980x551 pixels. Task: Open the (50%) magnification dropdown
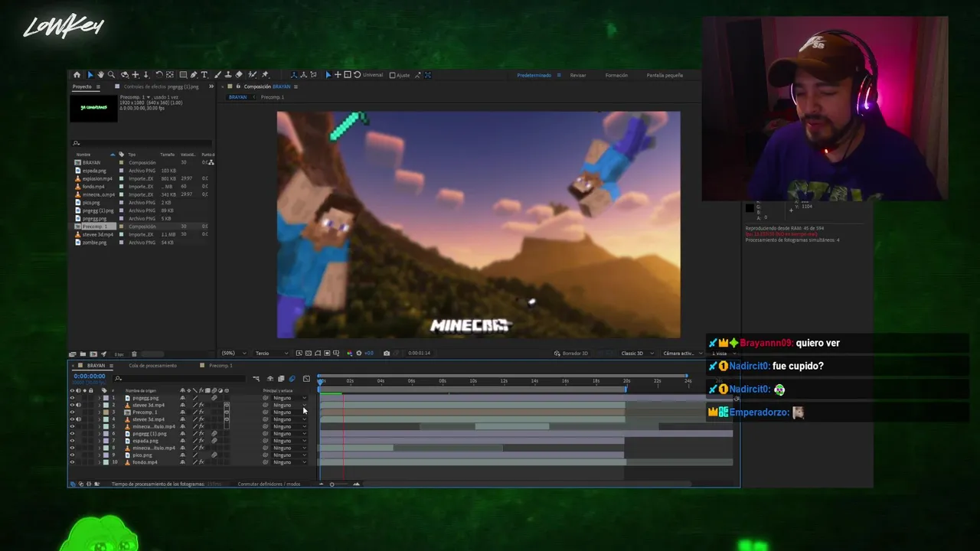(234, 354)
